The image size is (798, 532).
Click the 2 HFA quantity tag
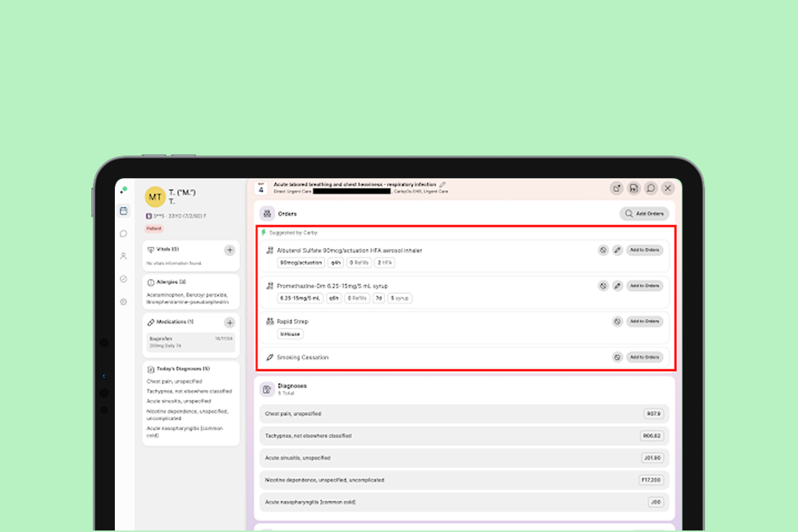tap(385, 263)
